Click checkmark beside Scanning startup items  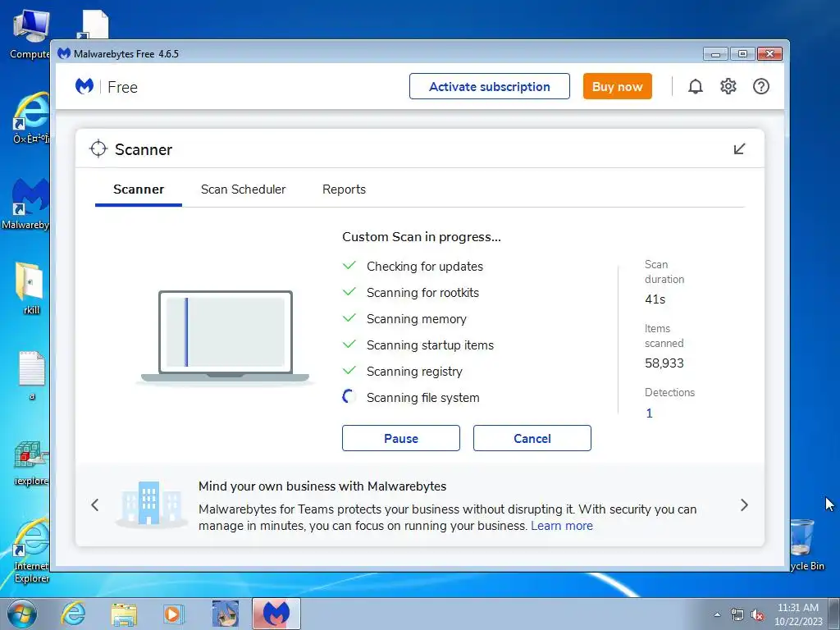tap(349, 344)
